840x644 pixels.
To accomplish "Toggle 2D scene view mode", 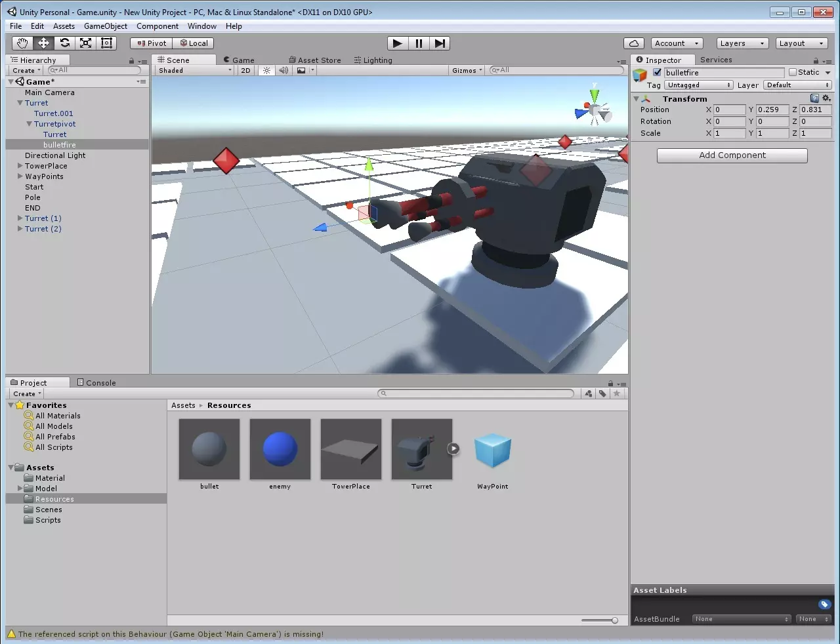I will point(245,70).
